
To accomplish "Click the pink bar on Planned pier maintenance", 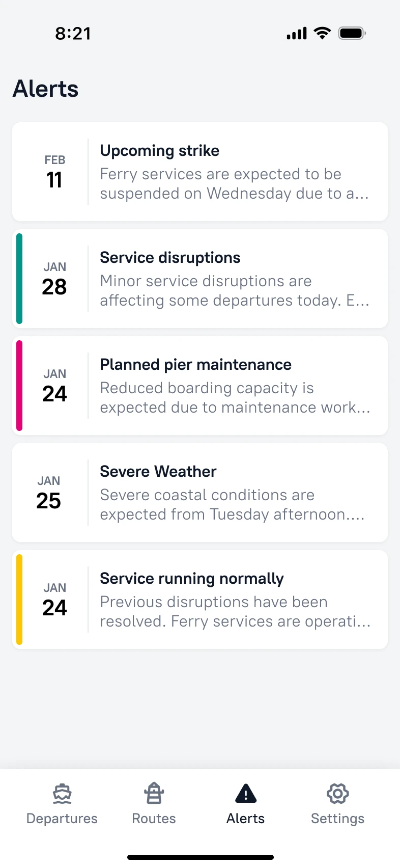I will pyautogui.click(x=19, y=386).
